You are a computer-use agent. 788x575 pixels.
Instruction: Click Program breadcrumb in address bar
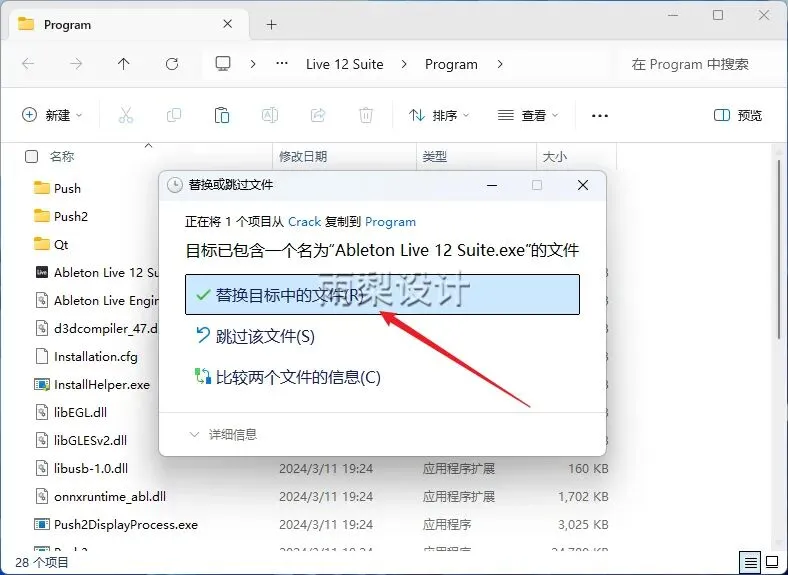pyautogui.click(x=451, y=64)
